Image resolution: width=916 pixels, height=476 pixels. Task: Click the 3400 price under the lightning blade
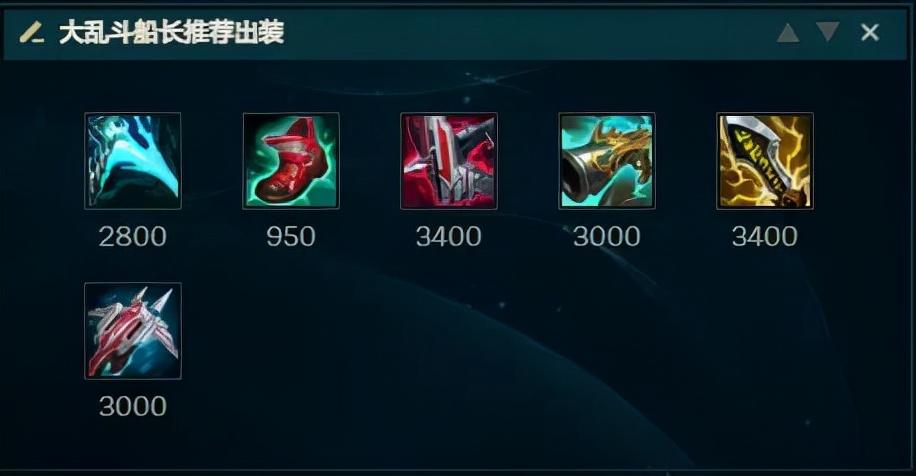coord(765,236)
